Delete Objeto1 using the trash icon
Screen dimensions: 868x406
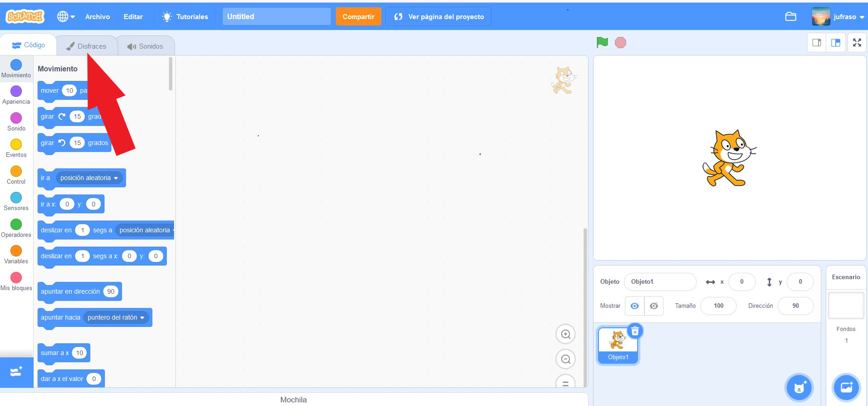(635, 331)
